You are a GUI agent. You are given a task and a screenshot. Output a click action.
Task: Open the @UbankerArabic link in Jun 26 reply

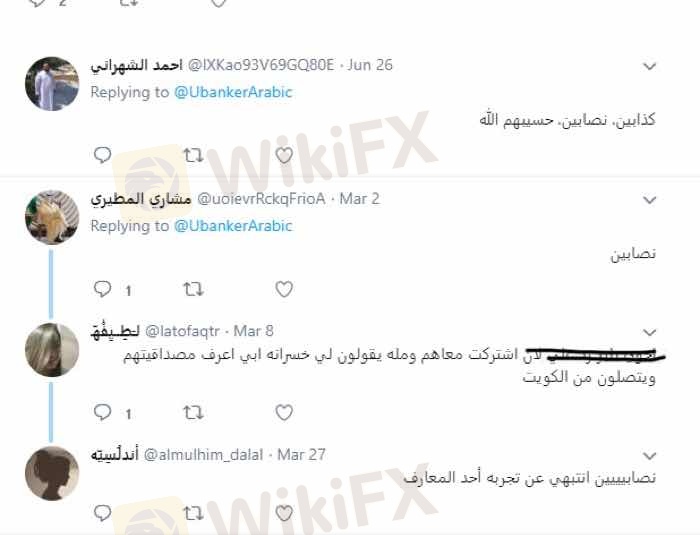(233, 92)
